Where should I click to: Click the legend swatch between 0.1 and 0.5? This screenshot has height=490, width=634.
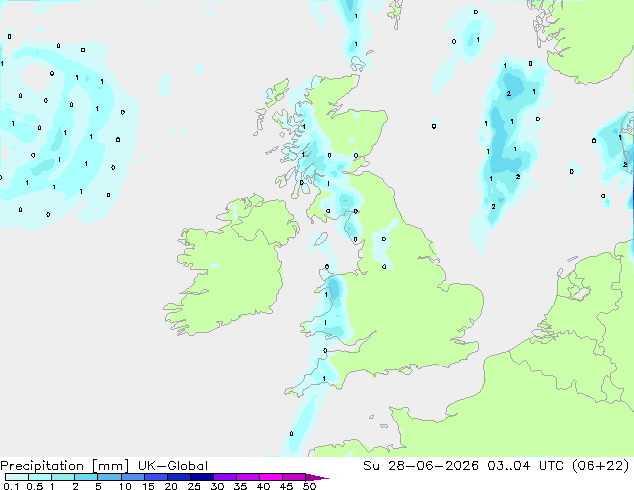[17, 477]
